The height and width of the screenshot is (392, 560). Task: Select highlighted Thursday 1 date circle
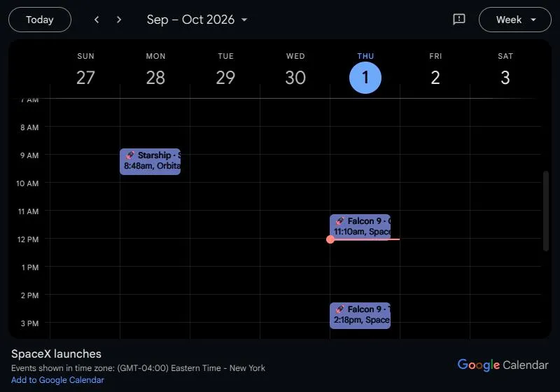pyautogui.click(x=365, y=78)
